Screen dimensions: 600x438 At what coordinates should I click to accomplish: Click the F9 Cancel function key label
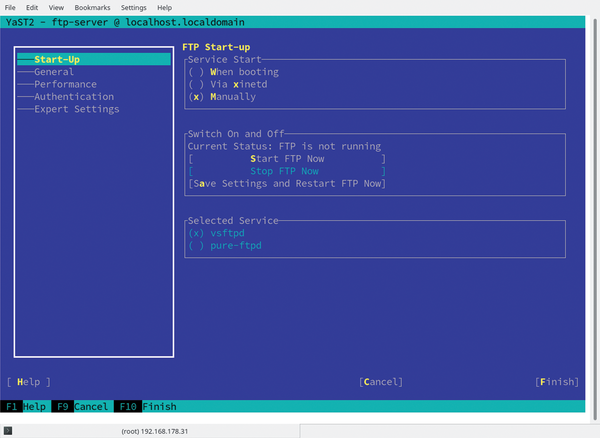click(x=80, y=406)
